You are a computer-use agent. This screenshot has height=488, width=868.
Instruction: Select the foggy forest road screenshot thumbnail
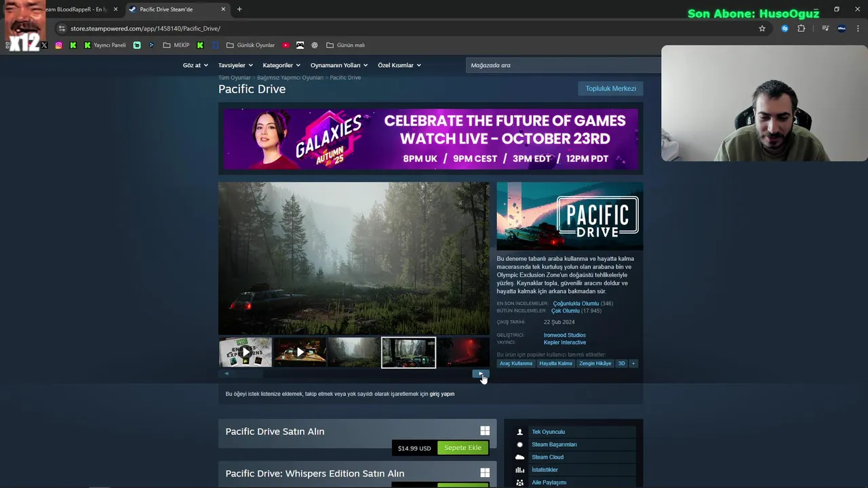354,352
